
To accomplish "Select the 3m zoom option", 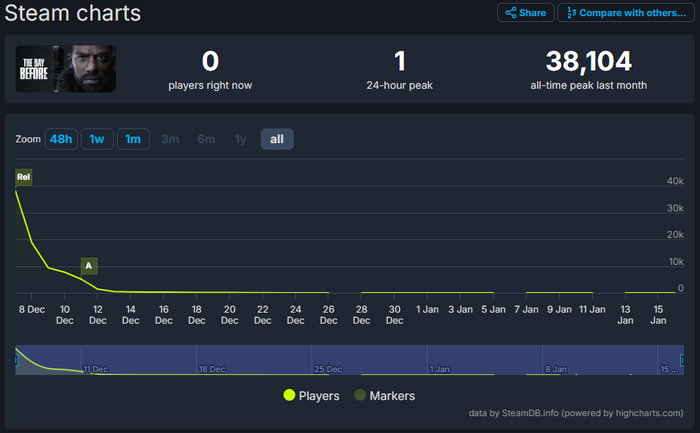I will tap(170, 139).
